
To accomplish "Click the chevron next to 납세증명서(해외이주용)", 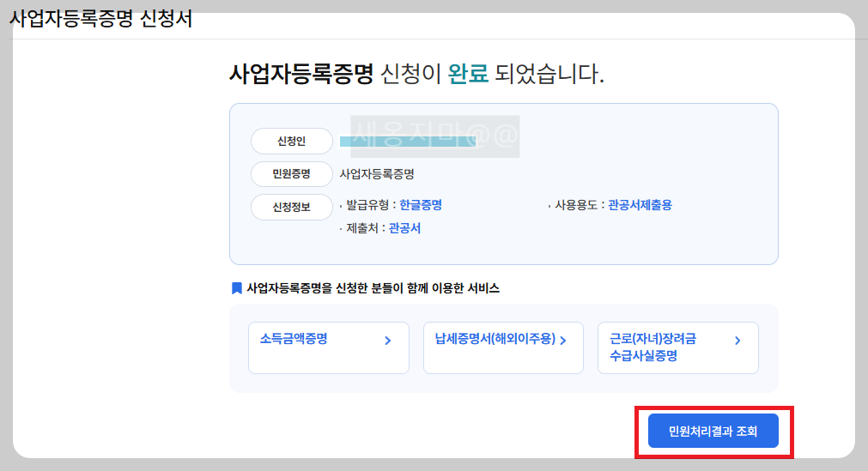I will [563, 341].
